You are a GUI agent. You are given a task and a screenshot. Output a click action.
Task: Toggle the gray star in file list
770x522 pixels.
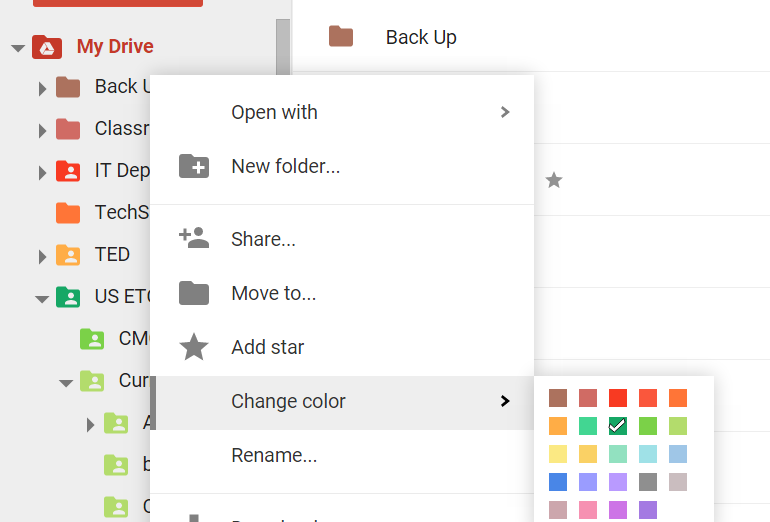pyautogui.click(x=553, y=180)
